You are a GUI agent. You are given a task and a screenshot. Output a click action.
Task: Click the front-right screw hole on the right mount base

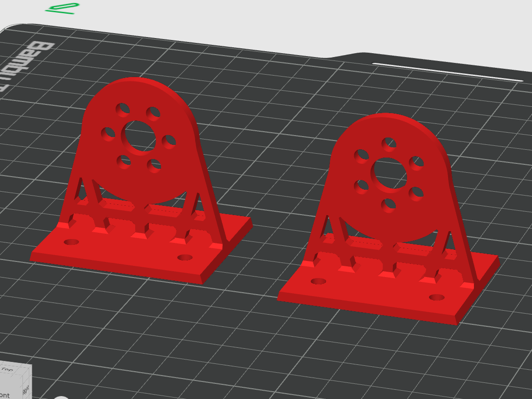[436, 297]
